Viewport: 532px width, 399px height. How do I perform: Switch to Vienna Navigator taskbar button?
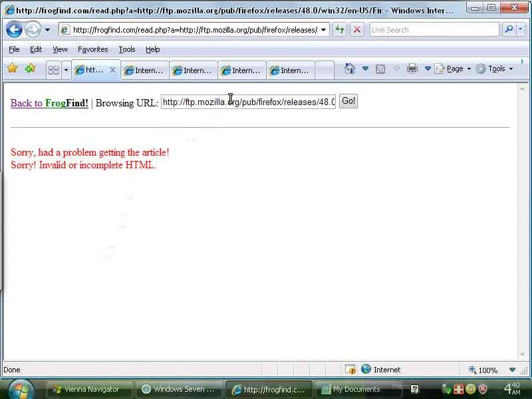tap(88, 389)
